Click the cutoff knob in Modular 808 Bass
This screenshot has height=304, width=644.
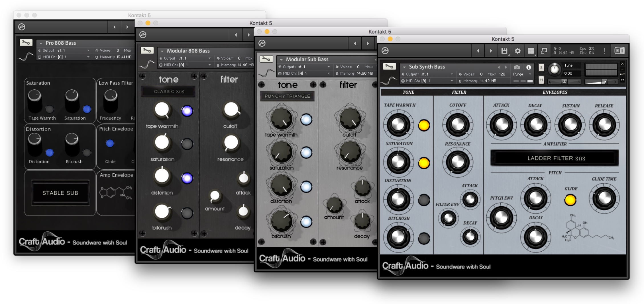click(231, 110)
